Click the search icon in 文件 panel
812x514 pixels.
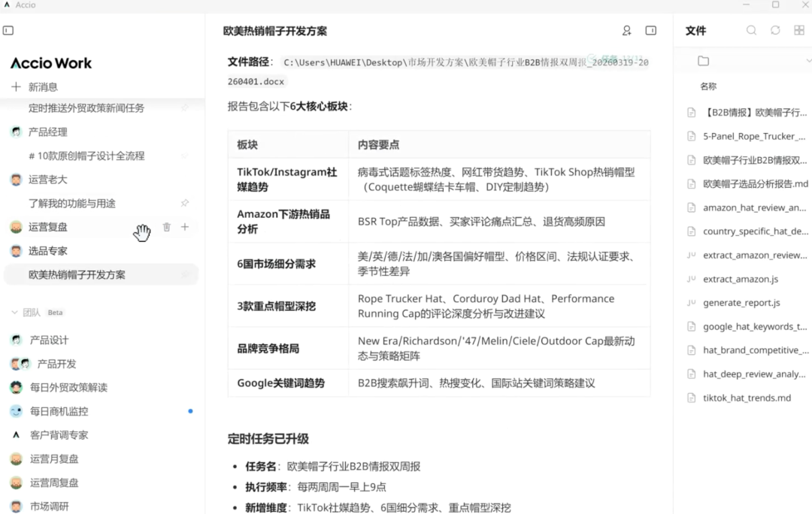tap(751, 30)
